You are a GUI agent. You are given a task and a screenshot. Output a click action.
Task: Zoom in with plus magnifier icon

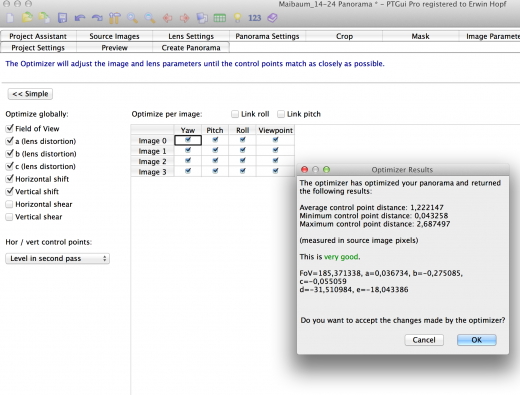(x=132, y=18)
